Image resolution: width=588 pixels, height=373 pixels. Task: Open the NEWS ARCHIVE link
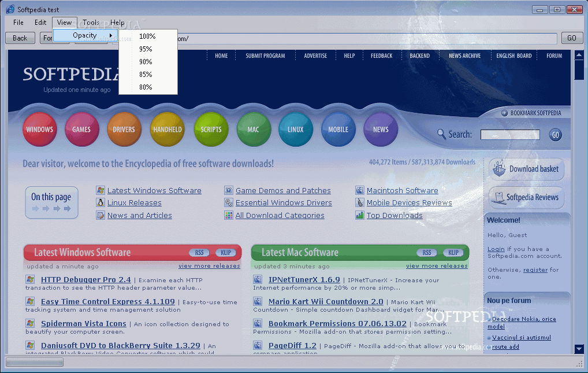(464, 56)
